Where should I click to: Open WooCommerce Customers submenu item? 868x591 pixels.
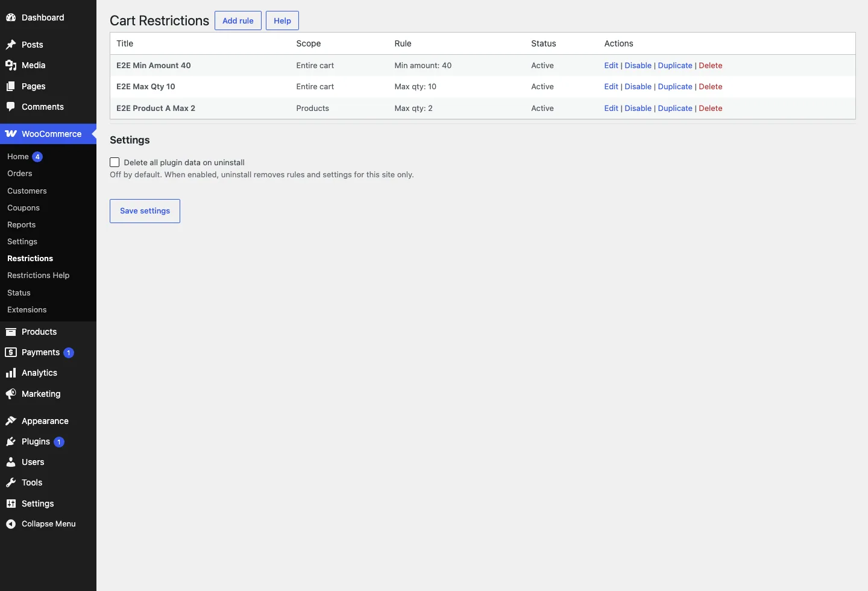point(27,191)
